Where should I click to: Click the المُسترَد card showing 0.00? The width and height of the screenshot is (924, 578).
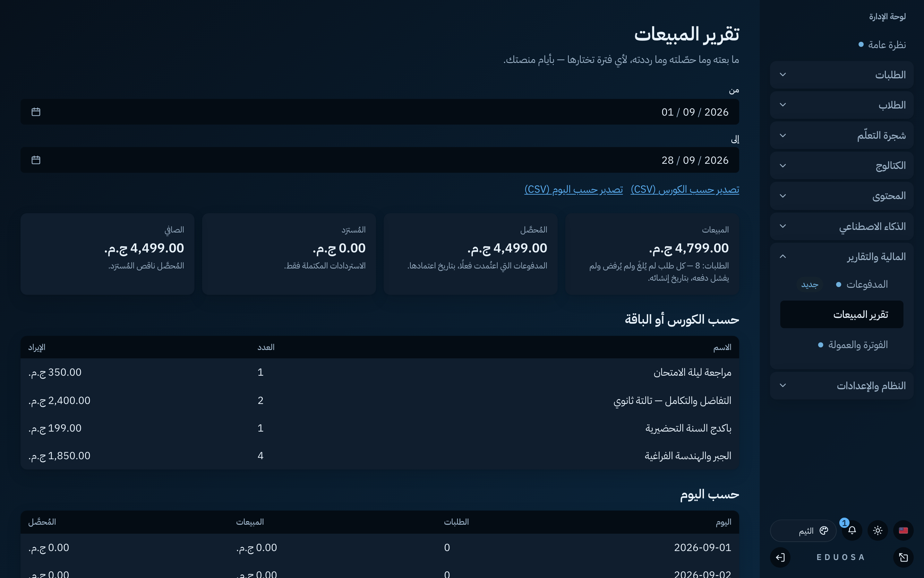tap(289, 254)
